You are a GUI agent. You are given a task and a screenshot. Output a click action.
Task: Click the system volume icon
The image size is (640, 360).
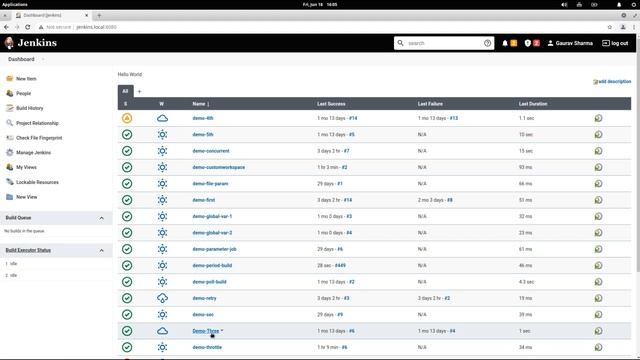(x=564, y=4)
